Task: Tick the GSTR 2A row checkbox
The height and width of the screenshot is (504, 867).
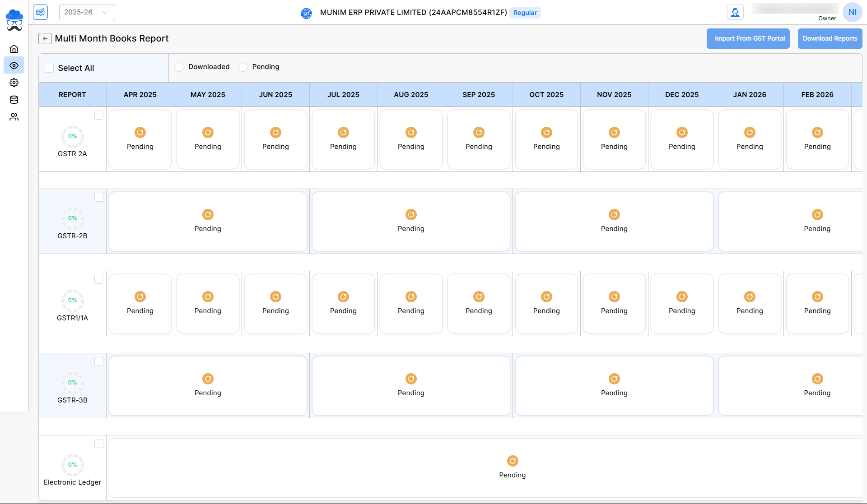Action: tap(99, 115)
